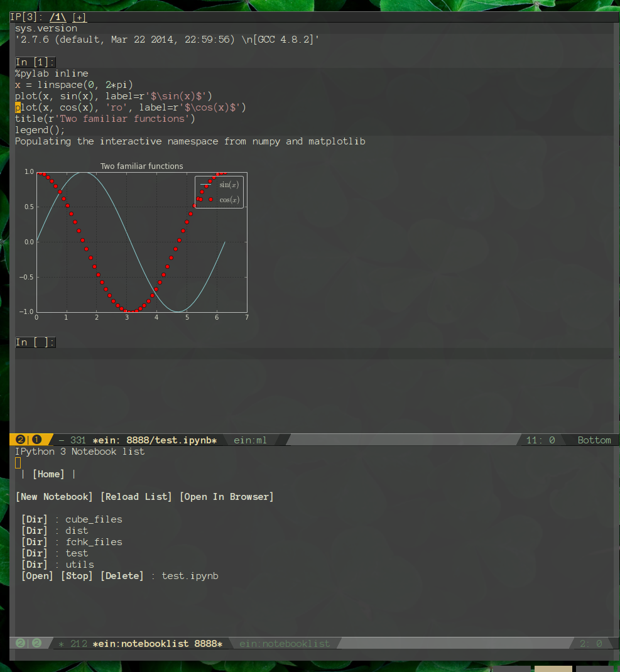This screenshot has width=620, height=672.
Task: Open test.ipynb with its [Open] button
Action: tap(37, 576)
